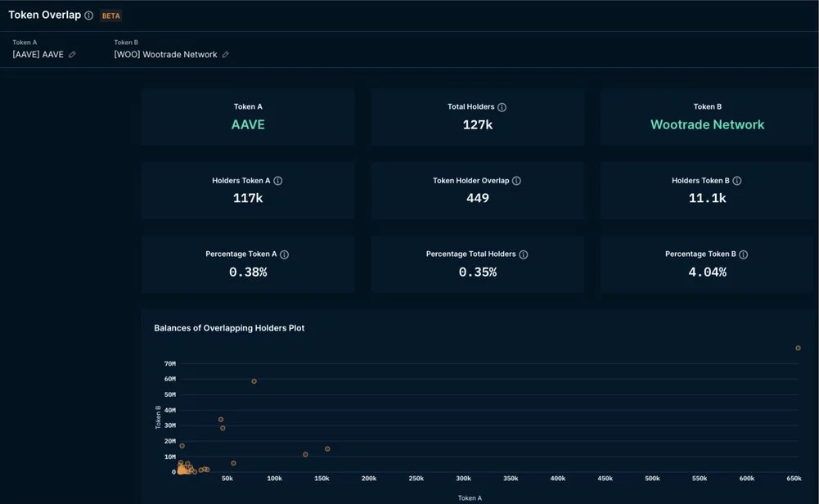This screenshot has width=819, height=504.
Task: Edit Token B Wootrade Network pencil icon
Action: pyautogui.click(x=226, y=55)
